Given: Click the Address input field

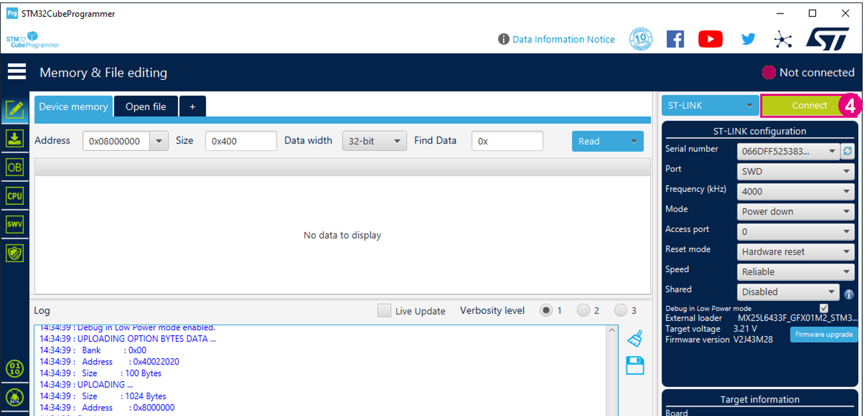Looking at the screenshot, I should (x=116, y=141).
